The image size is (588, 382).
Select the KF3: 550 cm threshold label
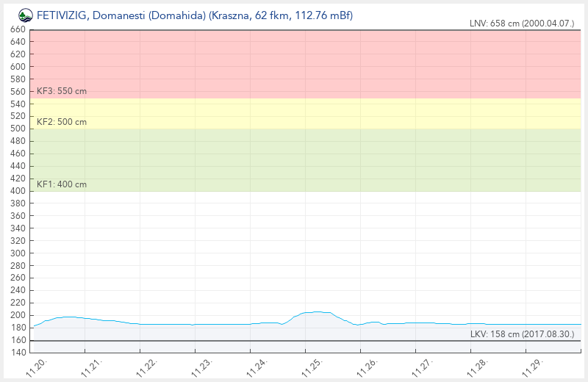(x=62, y=91)
